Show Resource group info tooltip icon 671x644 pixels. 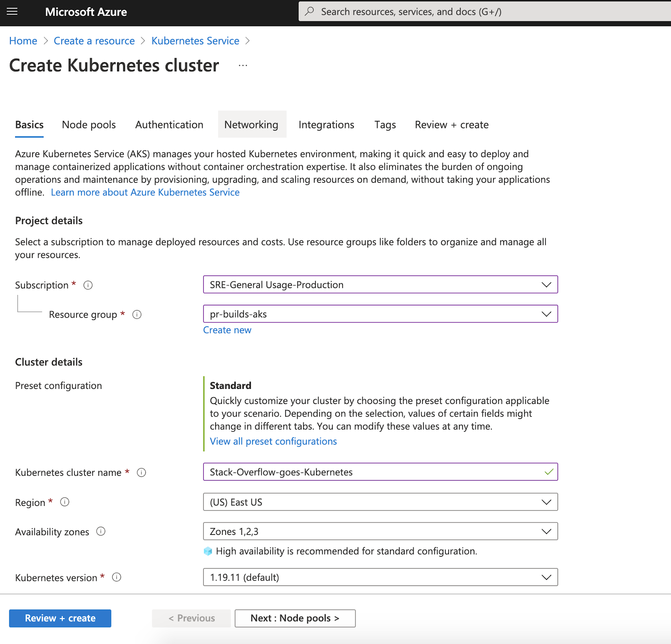coord(137,314)
